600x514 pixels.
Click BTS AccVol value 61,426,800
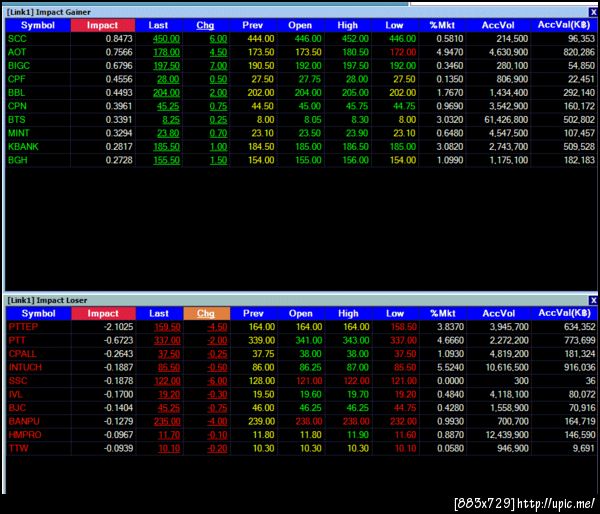[x=506, y=120]
